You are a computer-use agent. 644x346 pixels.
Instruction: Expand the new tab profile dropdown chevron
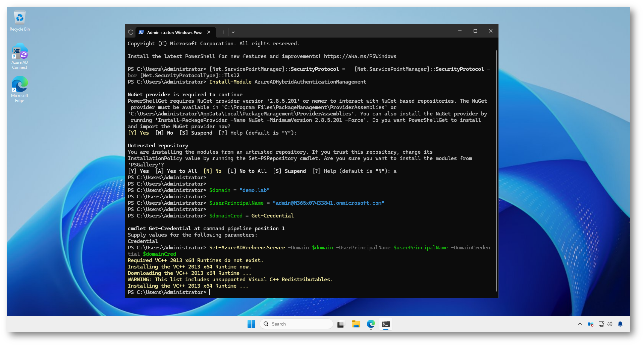click(233, 32)
